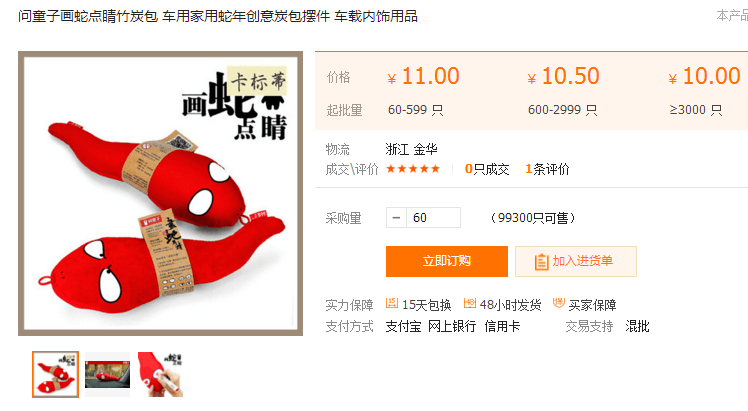The width and height of the screenshot is (748, 411).
Task: Click the 买家保障 buyer protection icon
Action: click(x=559, y=303)
